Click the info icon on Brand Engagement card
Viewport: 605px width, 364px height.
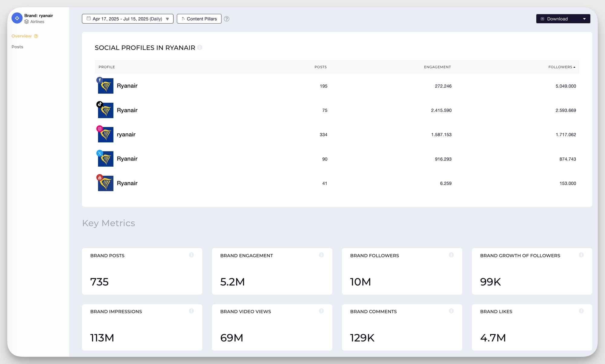pyautogui.click(x=321, y=255)
